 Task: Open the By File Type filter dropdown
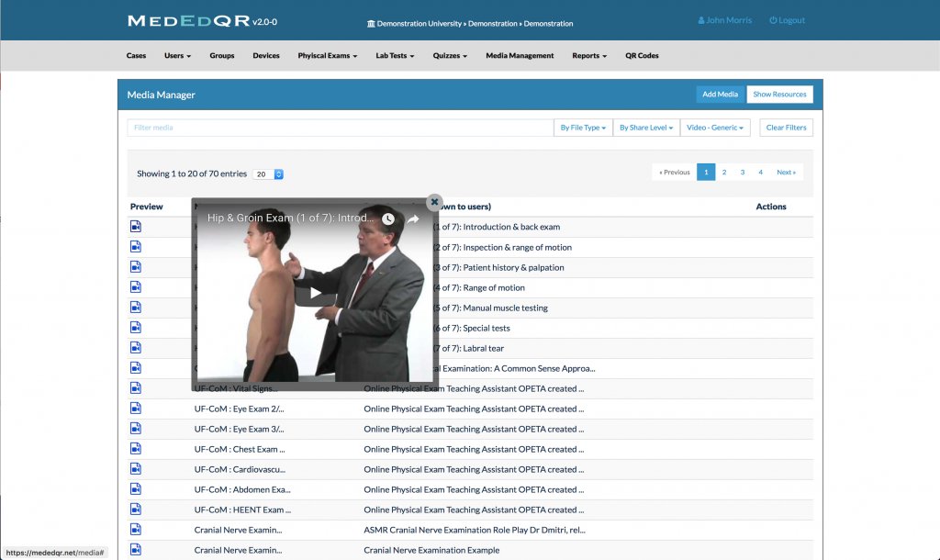(x=583, y=128)
